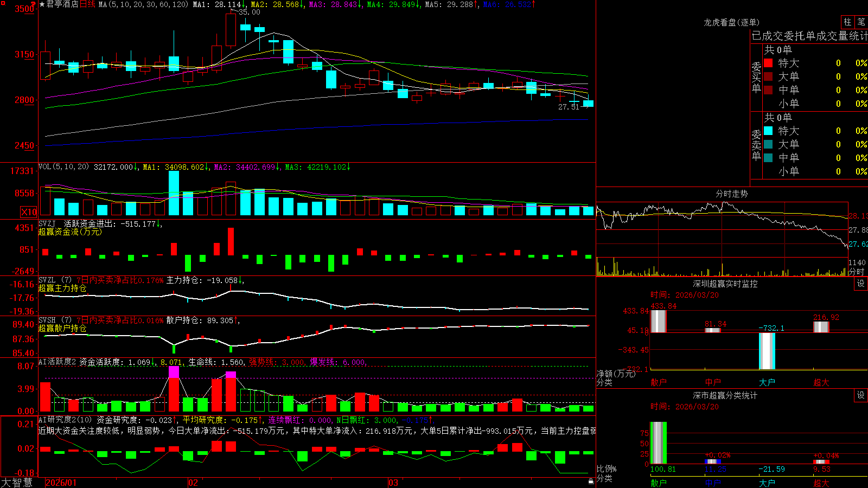Click the 2026/01 date marker
This screenshot has width=868, height=488.
click(x=61, y=483)
